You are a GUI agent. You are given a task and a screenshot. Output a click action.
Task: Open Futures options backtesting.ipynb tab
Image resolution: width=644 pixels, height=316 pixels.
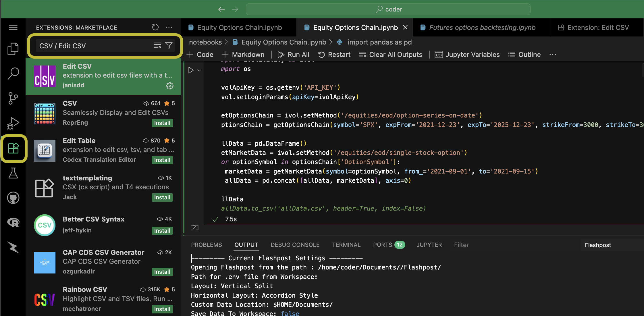(x=481, y=28)
